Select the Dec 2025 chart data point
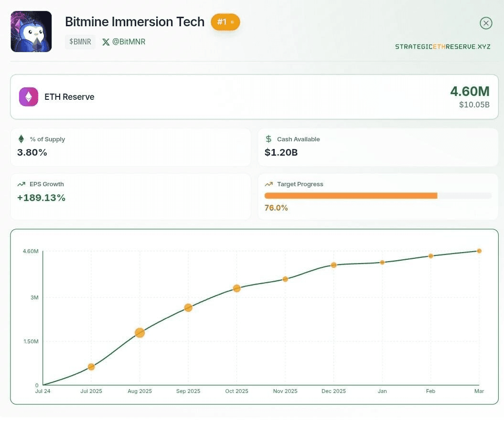504x424 pixels. point(333,265)
